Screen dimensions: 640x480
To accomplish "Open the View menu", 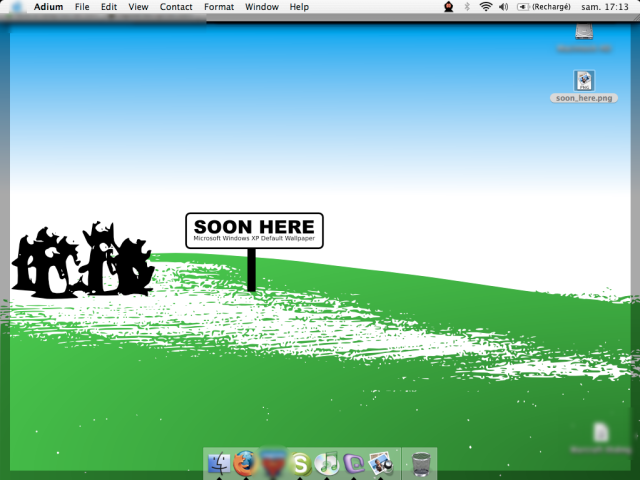I will (x=138, y=7).
